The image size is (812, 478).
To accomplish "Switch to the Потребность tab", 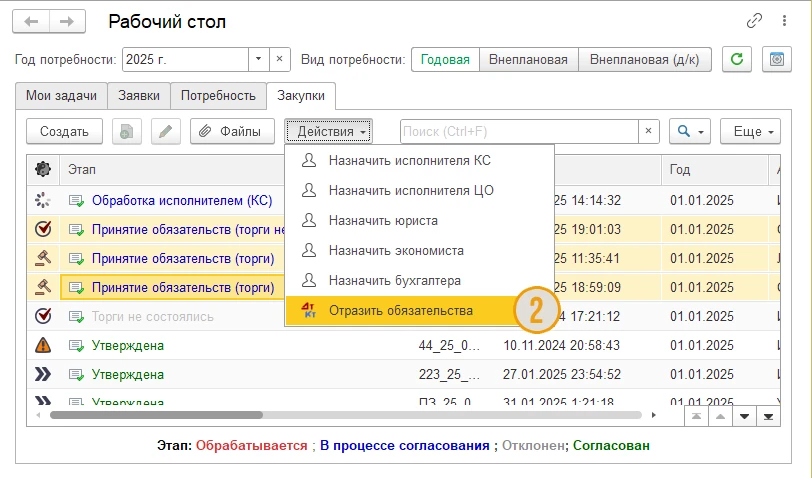I will coord(218,96).
